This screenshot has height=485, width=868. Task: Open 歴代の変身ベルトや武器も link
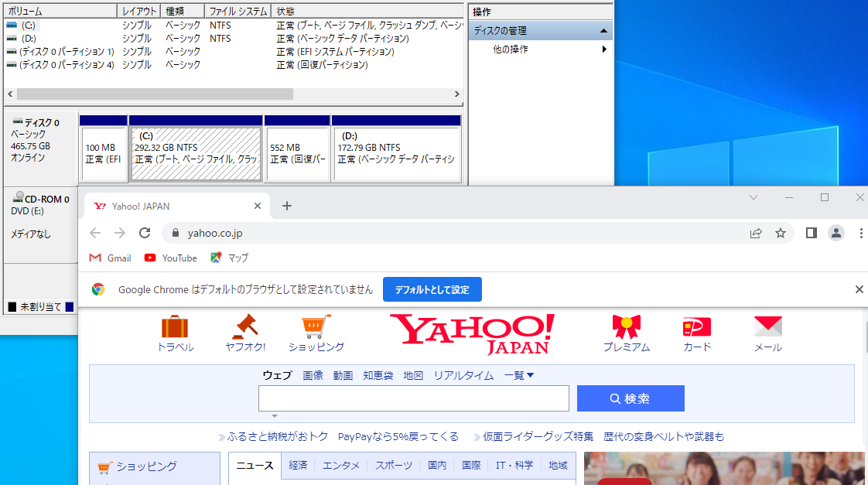[x=664, y=437]
